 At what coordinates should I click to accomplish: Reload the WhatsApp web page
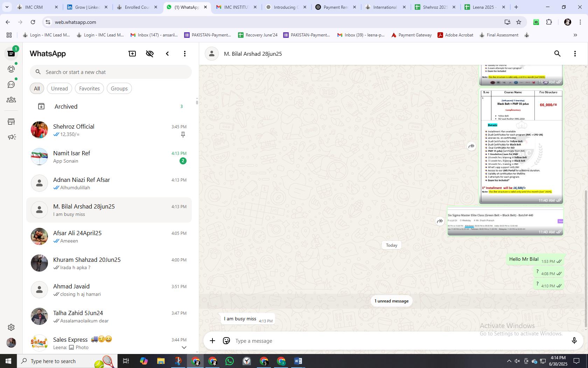tap(33, 22)
